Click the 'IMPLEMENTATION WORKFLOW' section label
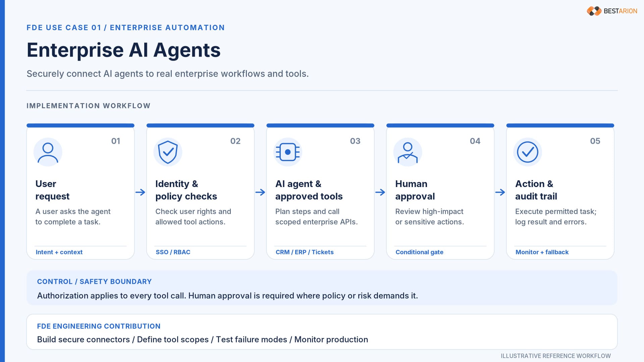Image resolution: width=644 pixels, height=362 pixels. pos(89,106)
